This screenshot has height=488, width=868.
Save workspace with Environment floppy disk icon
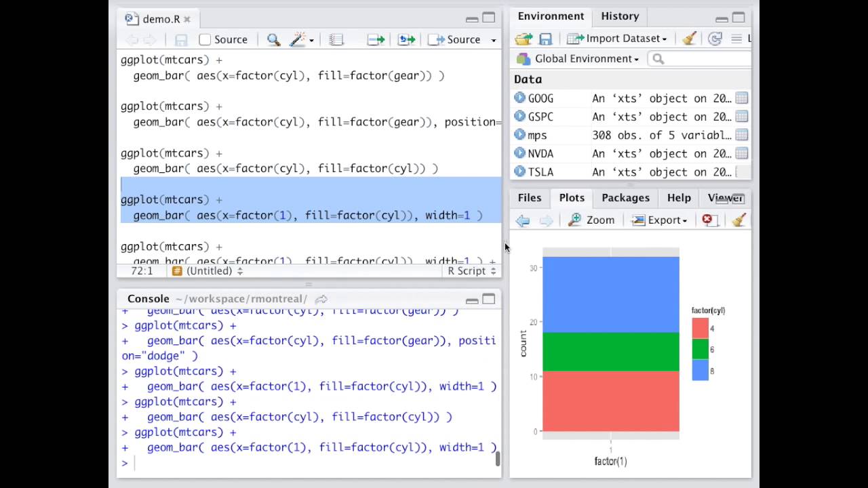click(545, 39)
